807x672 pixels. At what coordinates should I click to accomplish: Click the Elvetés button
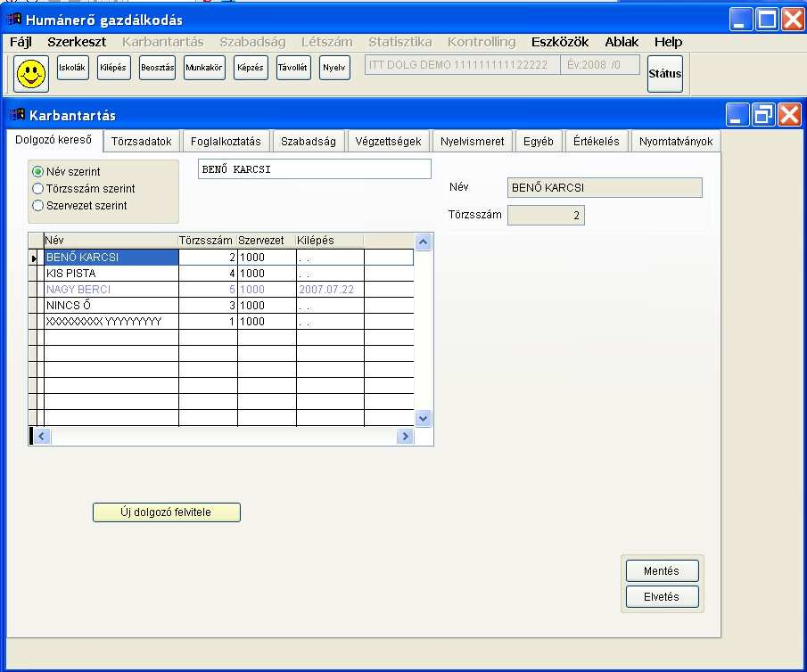pyautogui.click(x=662, y=596)
